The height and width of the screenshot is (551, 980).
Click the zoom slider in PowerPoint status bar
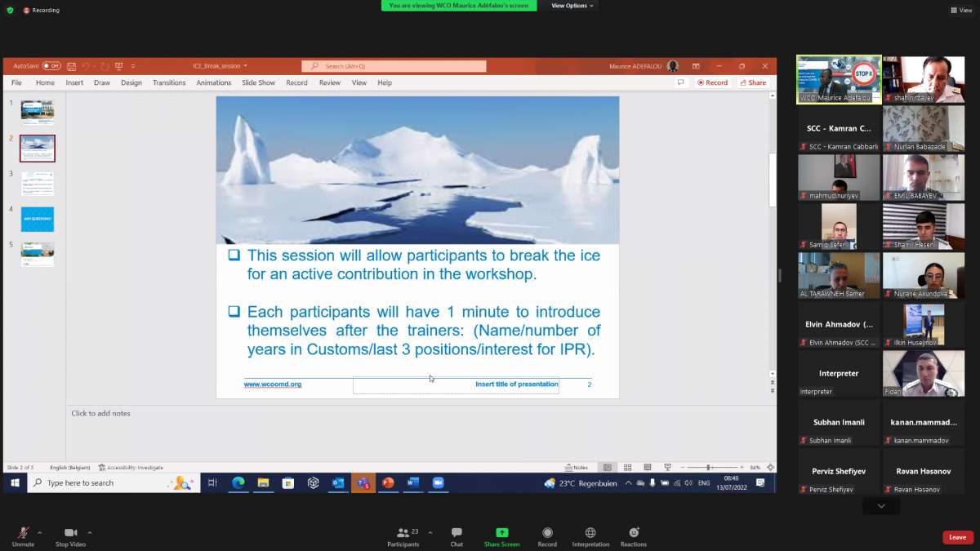point(708,468)
